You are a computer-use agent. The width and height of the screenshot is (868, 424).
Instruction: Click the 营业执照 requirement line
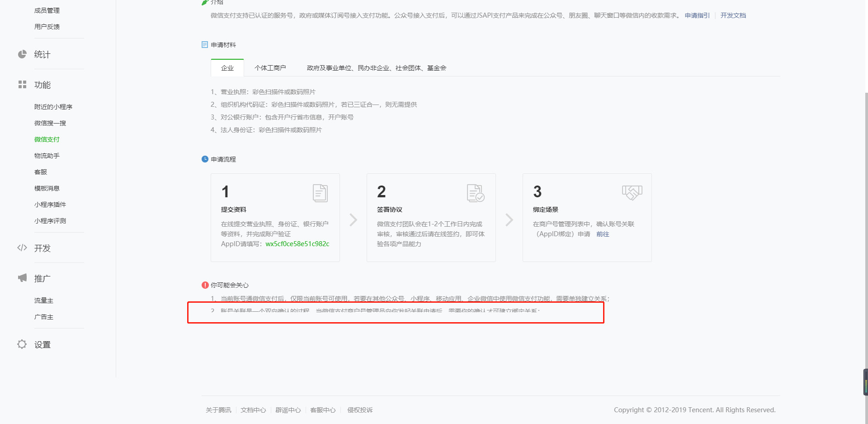coord(263,92)
